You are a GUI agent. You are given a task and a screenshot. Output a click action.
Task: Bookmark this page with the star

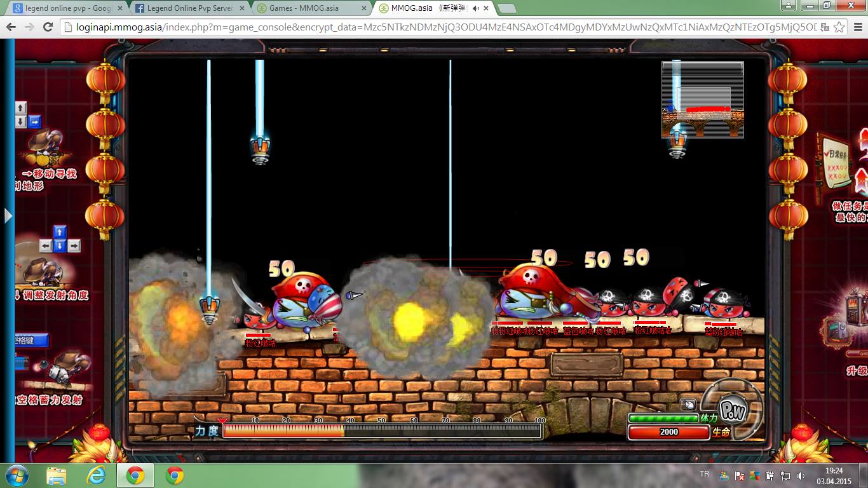[x=839, y=27]
